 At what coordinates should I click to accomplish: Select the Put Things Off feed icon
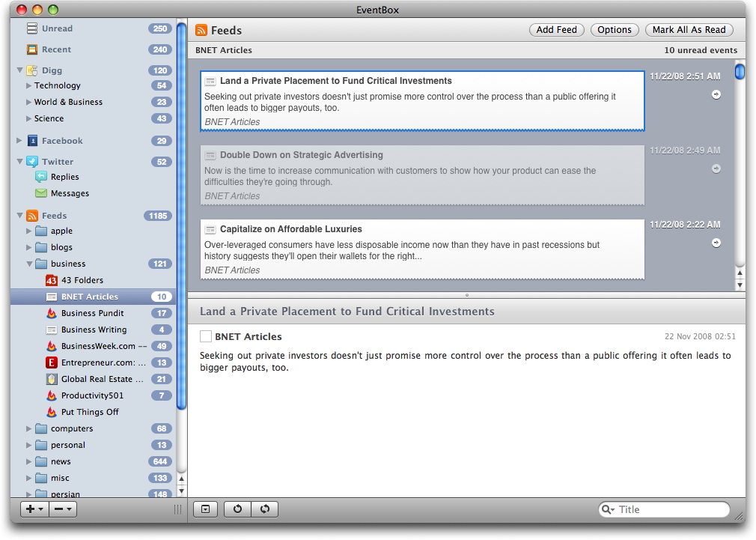[52, 412]
